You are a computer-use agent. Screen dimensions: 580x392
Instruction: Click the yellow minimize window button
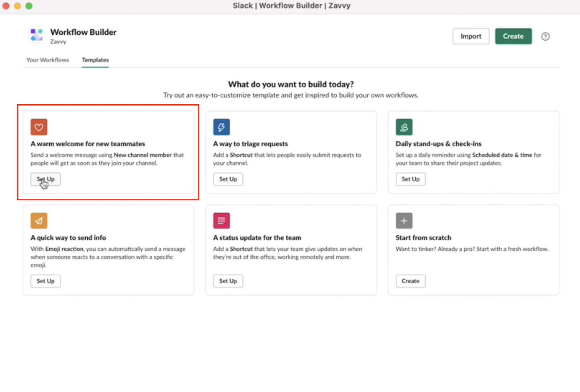click(x=17, y=6)
